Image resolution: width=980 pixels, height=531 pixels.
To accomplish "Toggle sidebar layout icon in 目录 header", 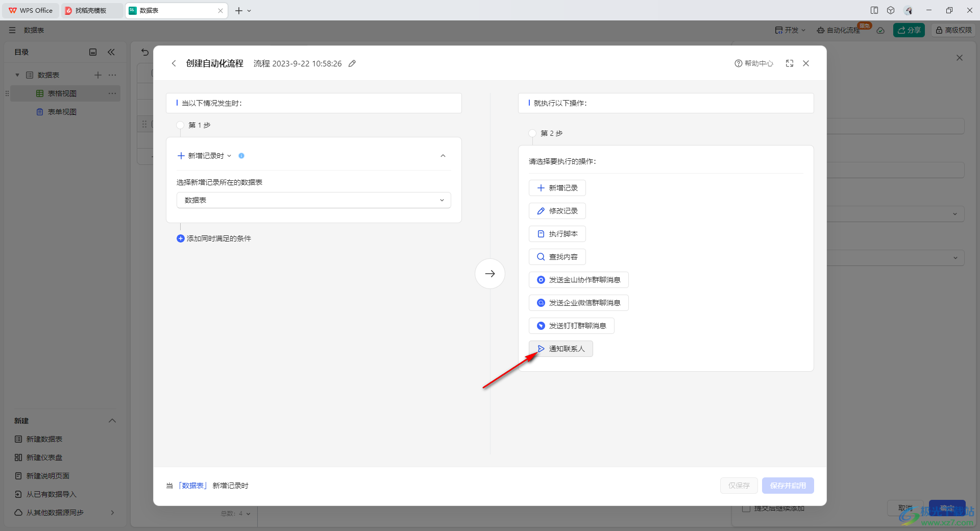I will point(93,52).
